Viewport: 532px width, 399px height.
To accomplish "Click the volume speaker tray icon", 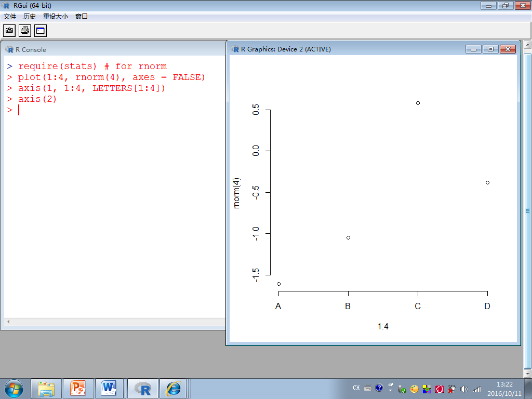I will [x=464, y=389].
